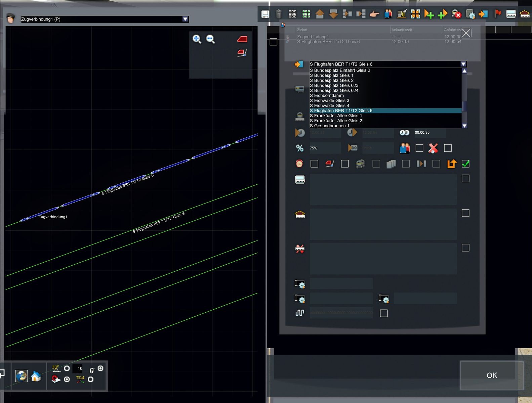
Task: Toggle the magnet snap radio button
Action: (67, 379)
